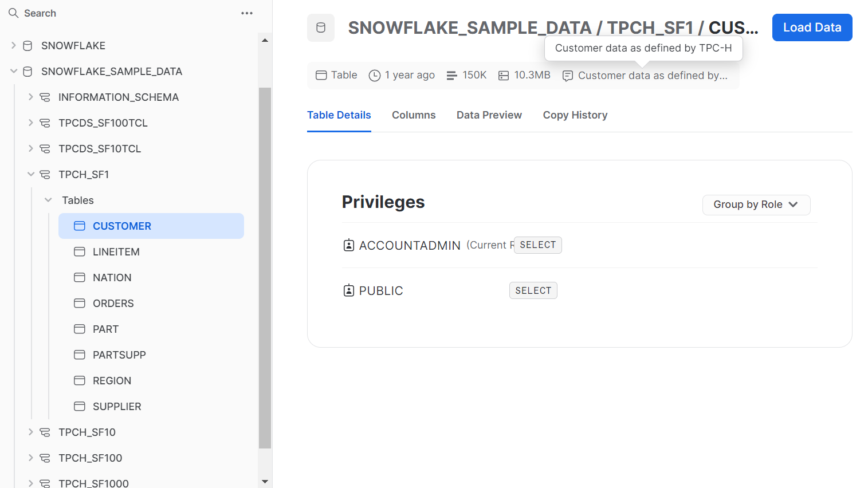This screenshot has width=868, height=488.
Task: Click the comment icon beside table description
Action: 568,76
